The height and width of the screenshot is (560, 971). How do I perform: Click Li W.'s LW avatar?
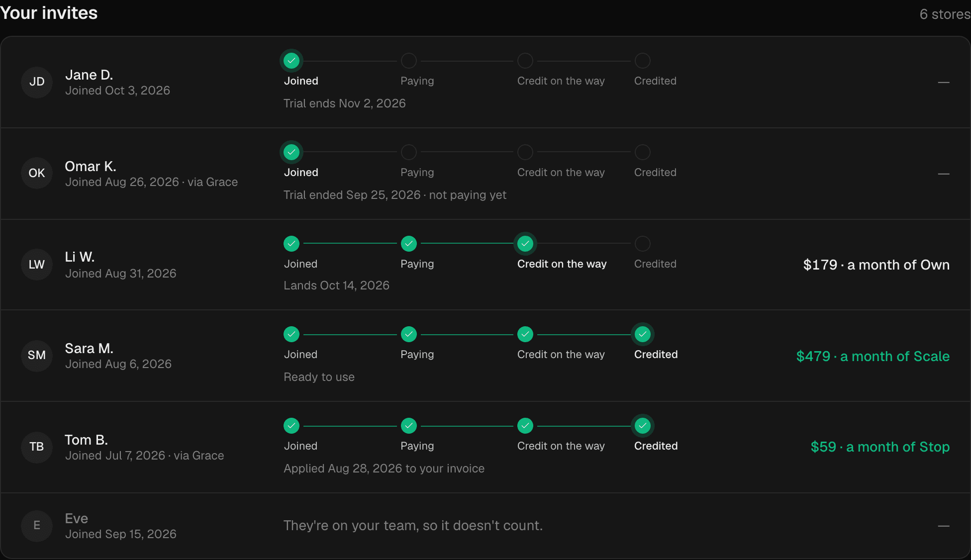(x=37, y=265)
